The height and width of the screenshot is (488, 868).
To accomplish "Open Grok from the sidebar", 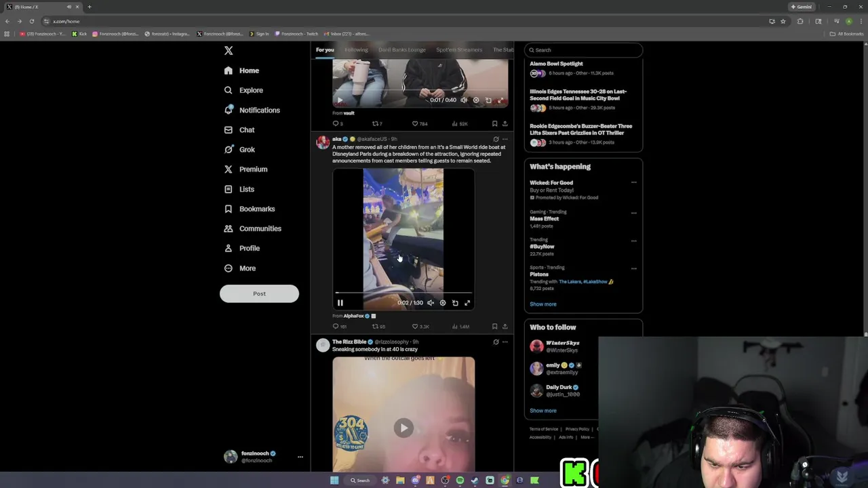I will tap(239, 149).
